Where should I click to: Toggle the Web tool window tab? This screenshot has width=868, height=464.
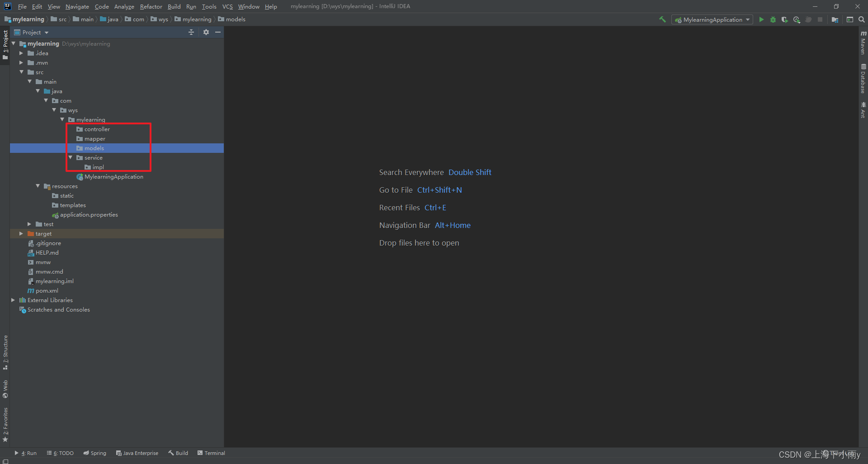[5, 389]
